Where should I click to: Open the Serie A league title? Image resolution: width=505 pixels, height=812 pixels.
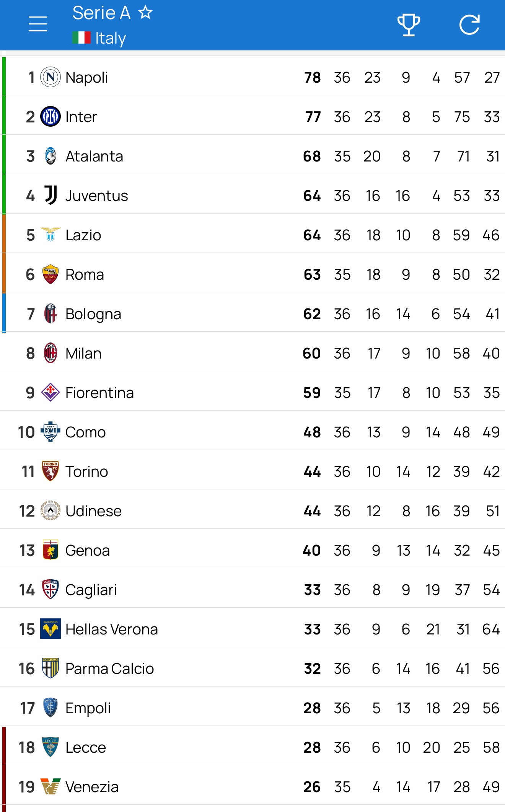pos(101,13)
